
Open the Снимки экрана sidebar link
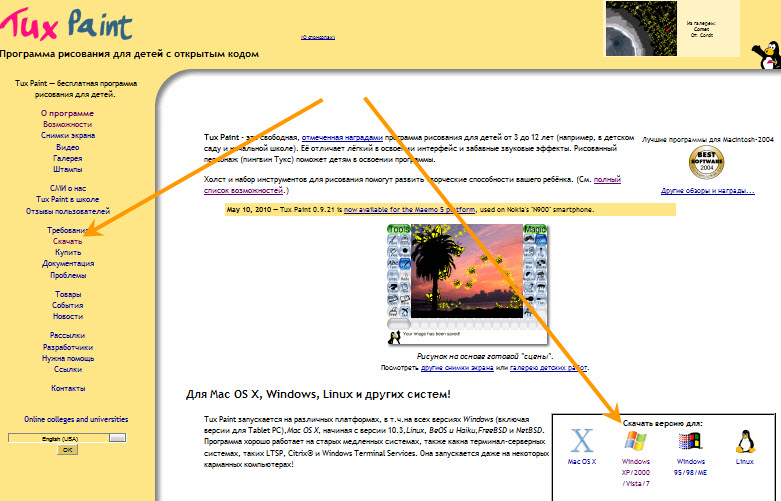68,135
